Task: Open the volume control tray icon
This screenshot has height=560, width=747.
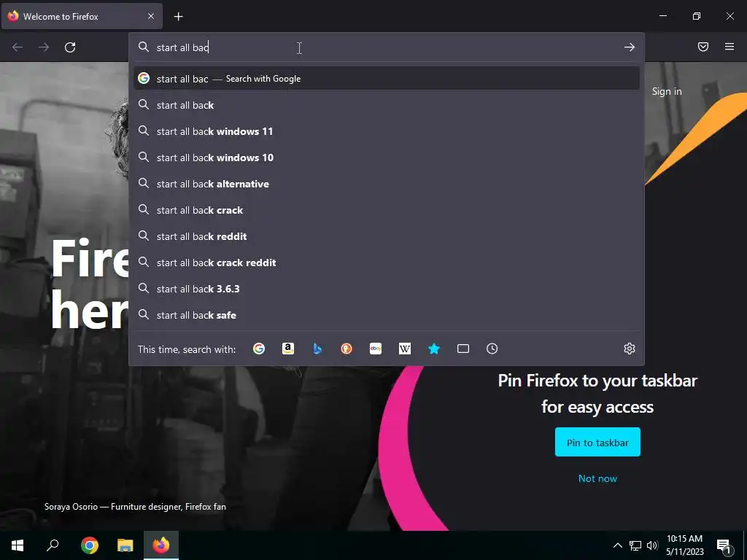Action: coord(652,545)
